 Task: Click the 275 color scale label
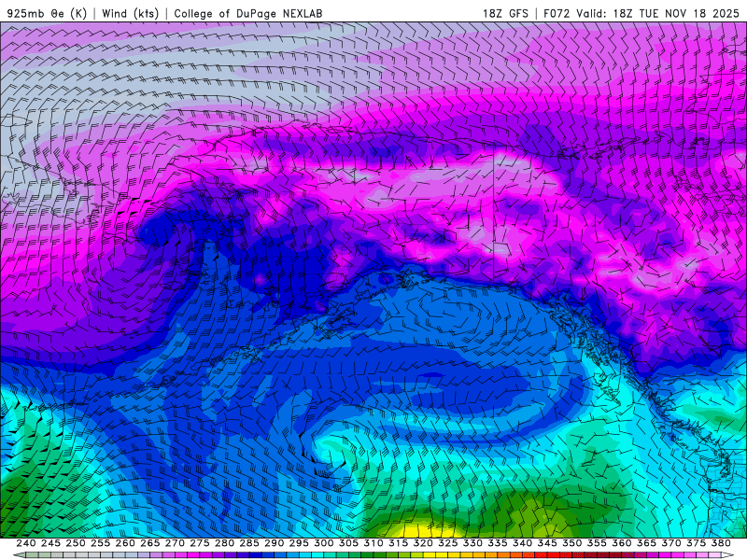tap(200, 543)
